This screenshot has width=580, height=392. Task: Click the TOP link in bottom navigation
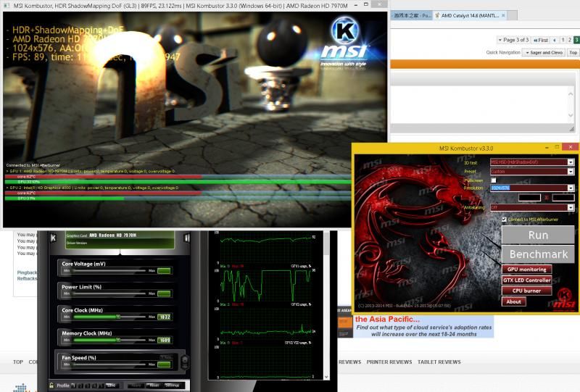(18, 362)
